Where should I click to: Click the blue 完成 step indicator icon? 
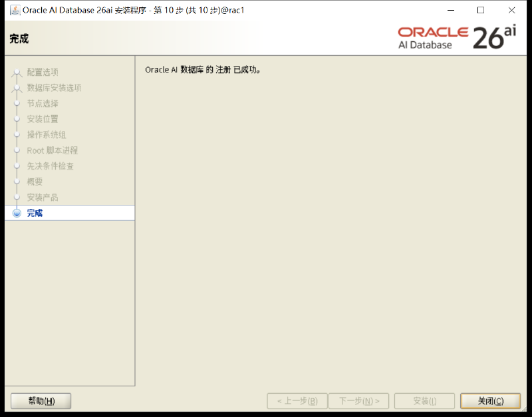pos(17,213)
